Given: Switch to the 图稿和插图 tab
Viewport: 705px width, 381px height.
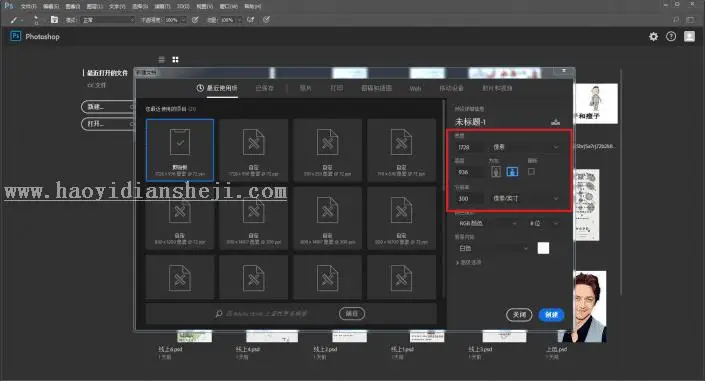Looking at the screenshot, I should 377,88.
